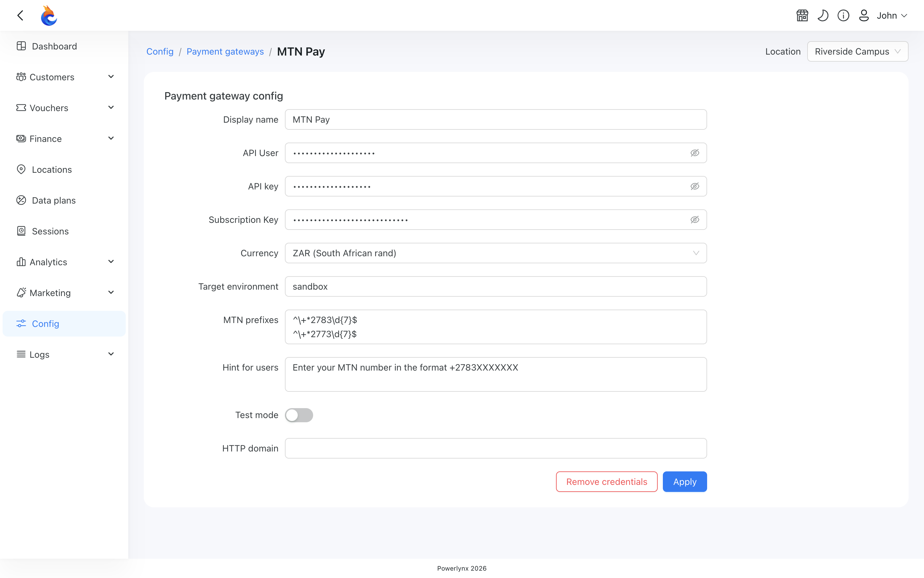The image size is (924, 578).
Task: Click the user profile avatar icon
Action: (x=864, y=15)
